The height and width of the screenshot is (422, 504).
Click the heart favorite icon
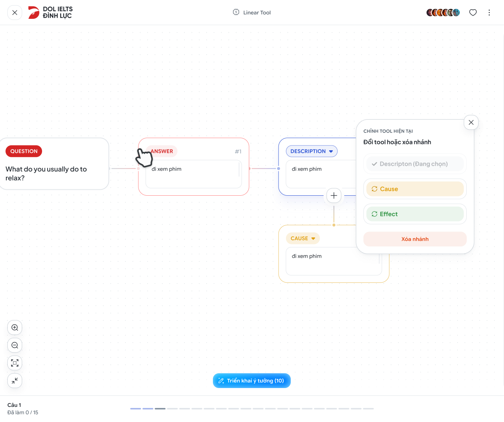point(473,13)
